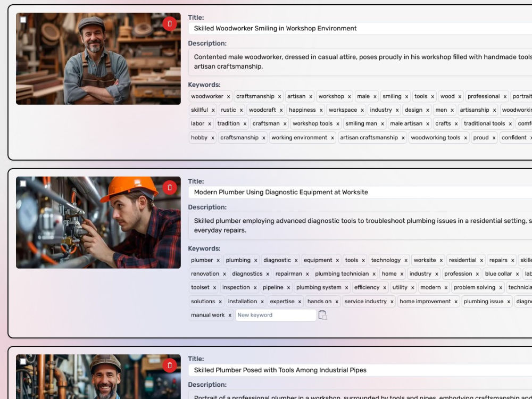Open the plumber with orange helmet thumbnail

click(98, 222)
